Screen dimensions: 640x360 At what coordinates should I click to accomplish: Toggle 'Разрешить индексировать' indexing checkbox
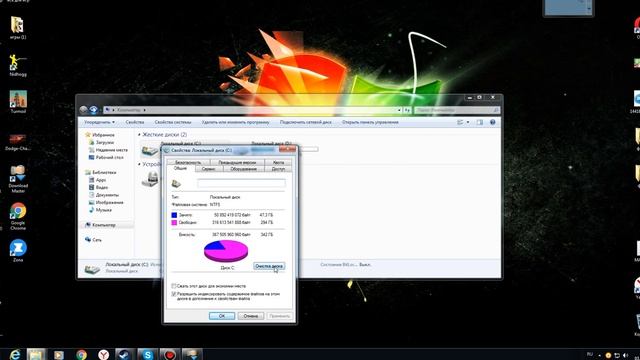[174, 293]
